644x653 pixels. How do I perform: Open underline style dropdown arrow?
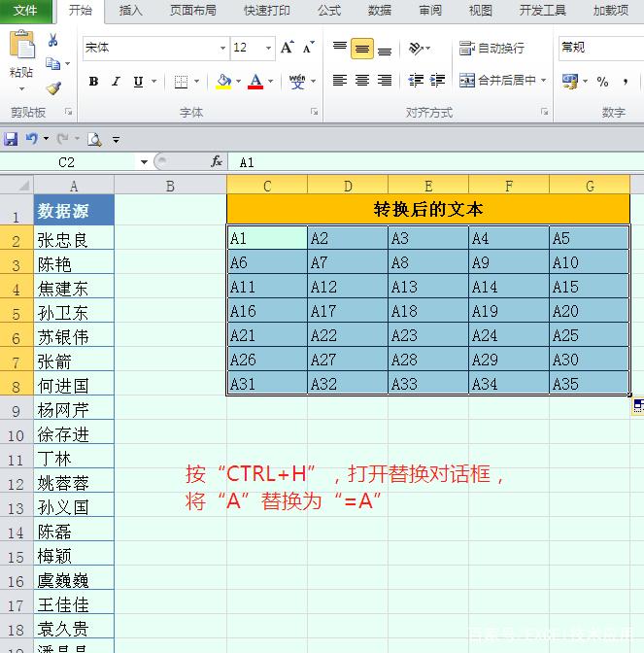154,81
